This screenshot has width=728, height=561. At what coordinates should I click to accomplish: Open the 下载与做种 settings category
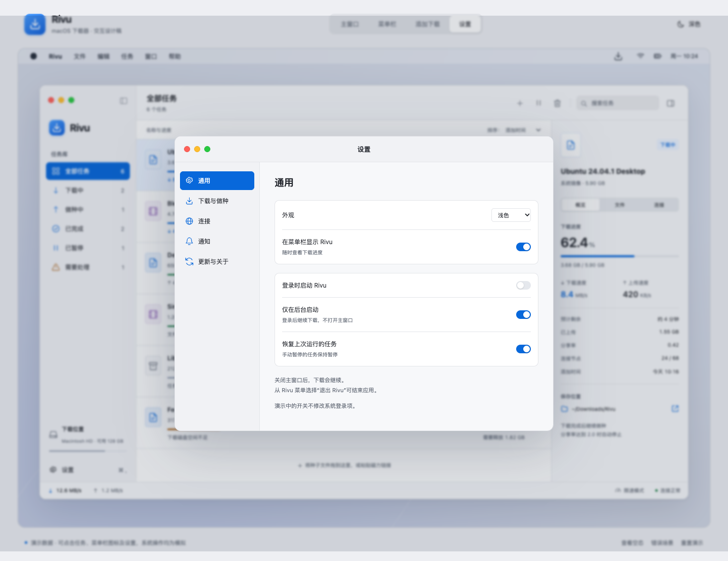[x=217, y=201]
